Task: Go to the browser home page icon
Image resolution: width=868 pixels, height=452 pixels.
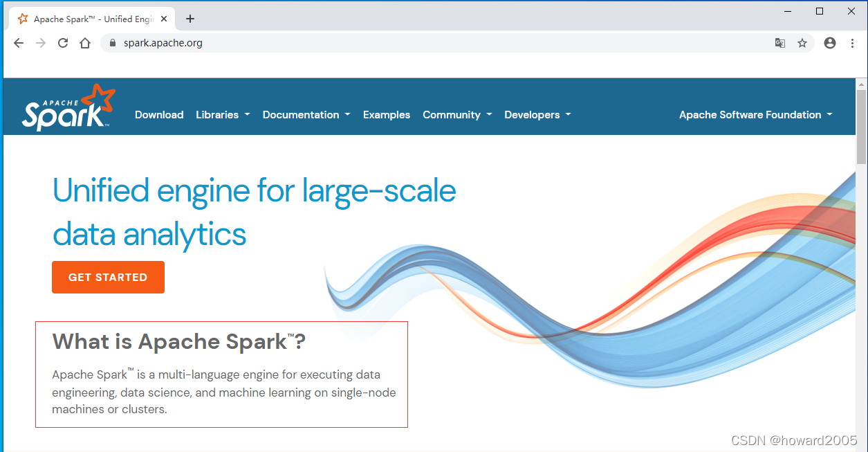Action: tap(85, 43)
